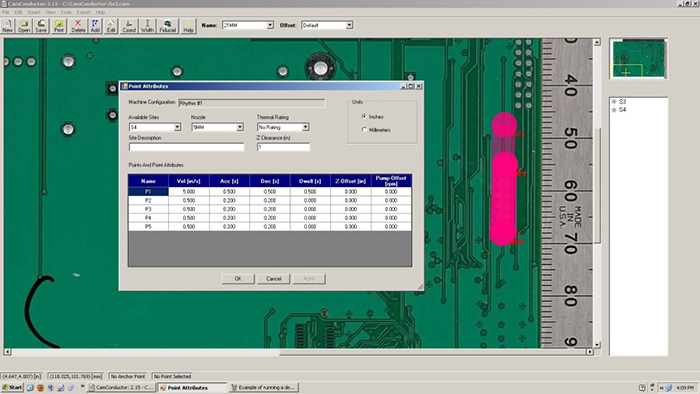Viewport: 700px width, 394px height.
Task: Click the Coord toolbar icon
Action: [129, 26]
